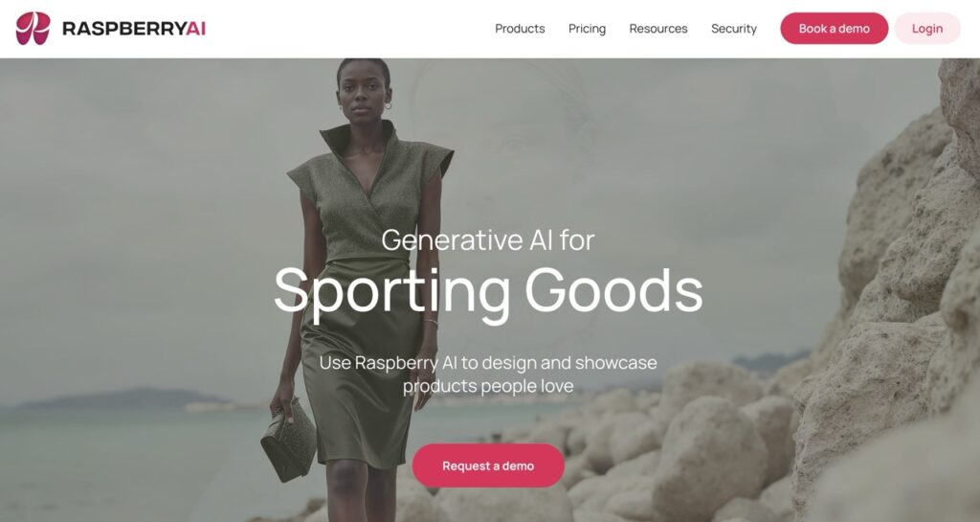The image size is (980, 522).
Task: Open the Products menu
Action: tap(520, 29)
